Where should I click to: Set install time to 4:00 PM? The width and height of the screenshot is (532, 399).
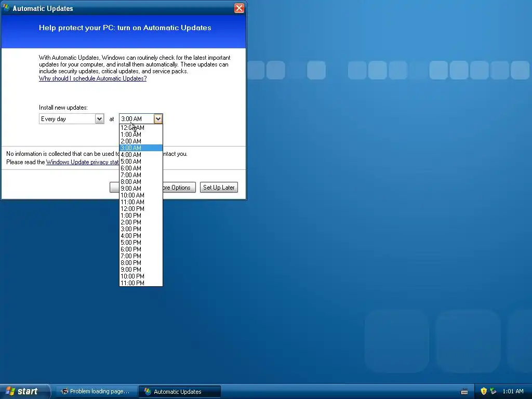pyautogui.click(x=141, y=236)
